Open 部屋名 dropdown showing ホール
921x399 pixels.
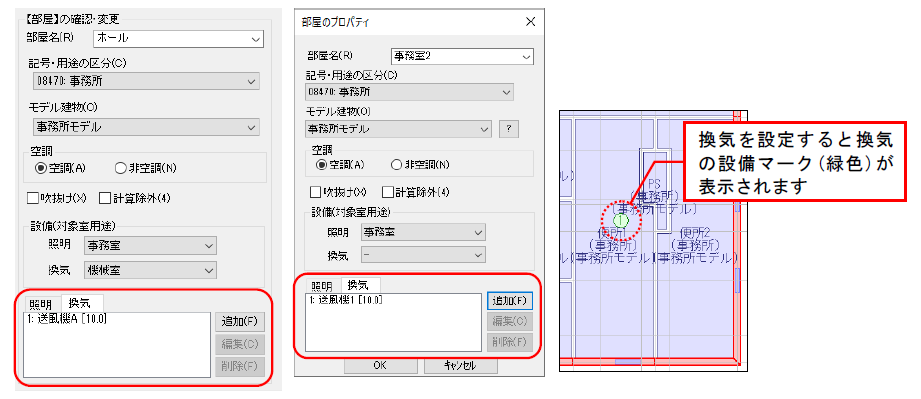[x=179, y=39]
